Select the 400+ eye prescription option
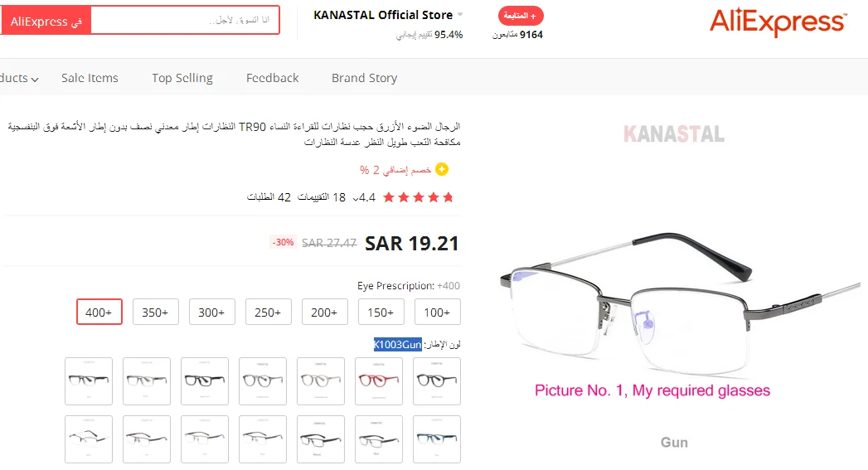Screen dimensions: 868x470 pos(99,313)
